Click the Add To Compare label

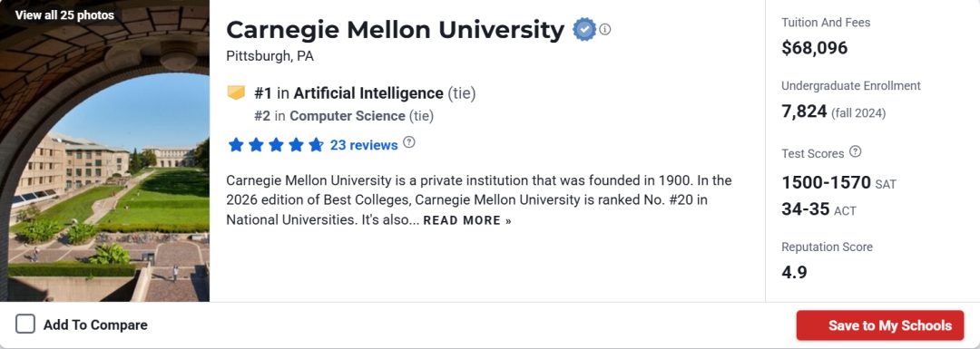click(x=95, y=325)
